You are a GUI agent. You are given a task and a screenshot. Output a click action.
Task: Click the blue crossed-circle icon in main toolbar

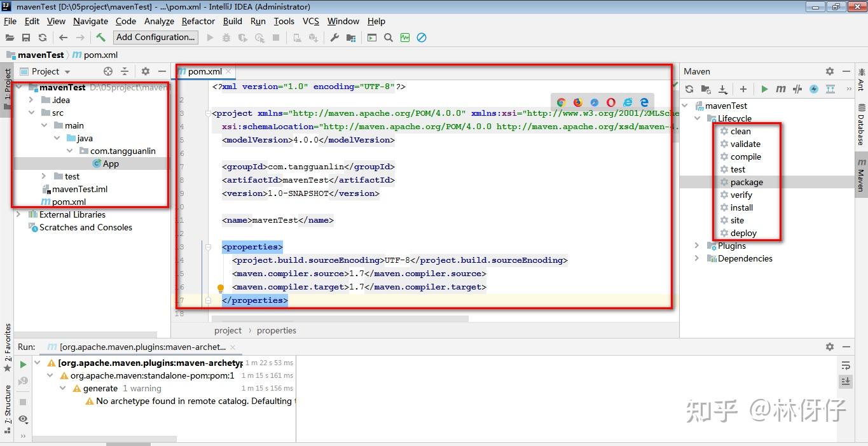click(x=422, y=38)
